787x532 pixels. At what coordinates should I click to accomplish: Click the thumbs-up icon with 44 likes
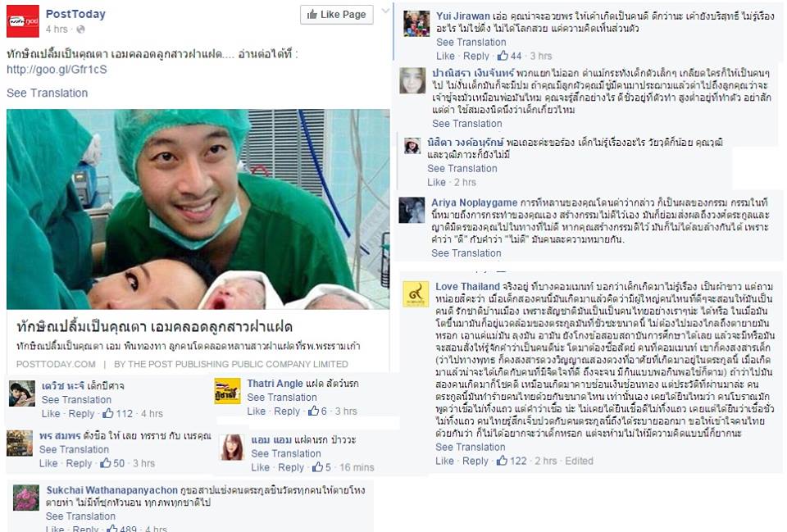[x=503, y=56]
